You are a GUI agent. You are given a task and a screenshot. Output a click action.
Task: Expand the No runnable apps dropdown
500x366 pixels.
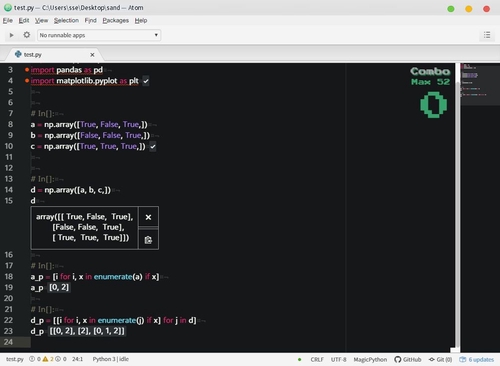99,35
